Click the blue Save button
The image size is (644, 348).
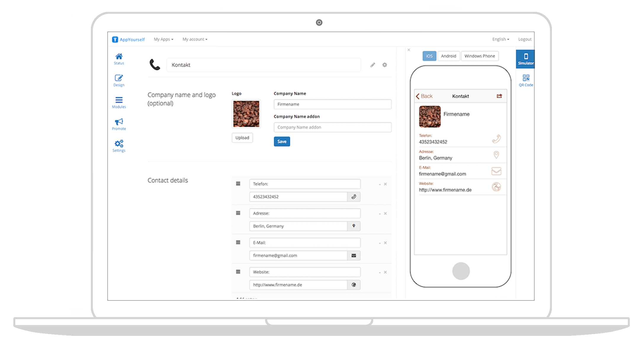282,142
